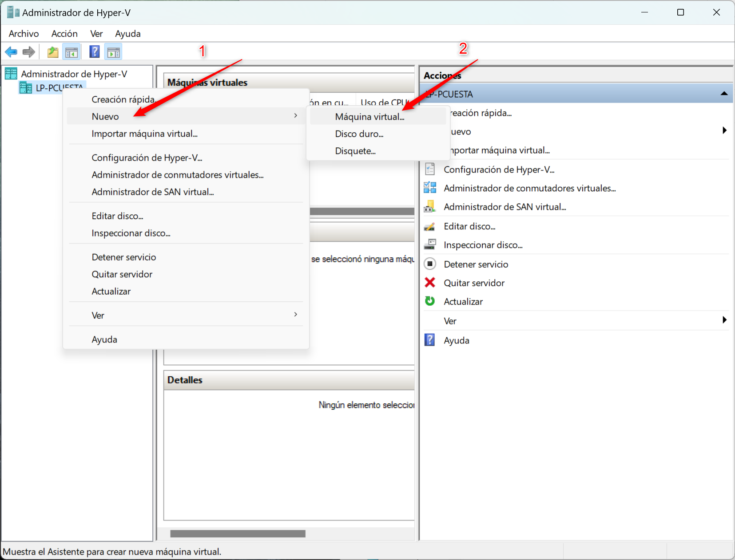Click the blue Help toolbar icon

coord(95,52)
